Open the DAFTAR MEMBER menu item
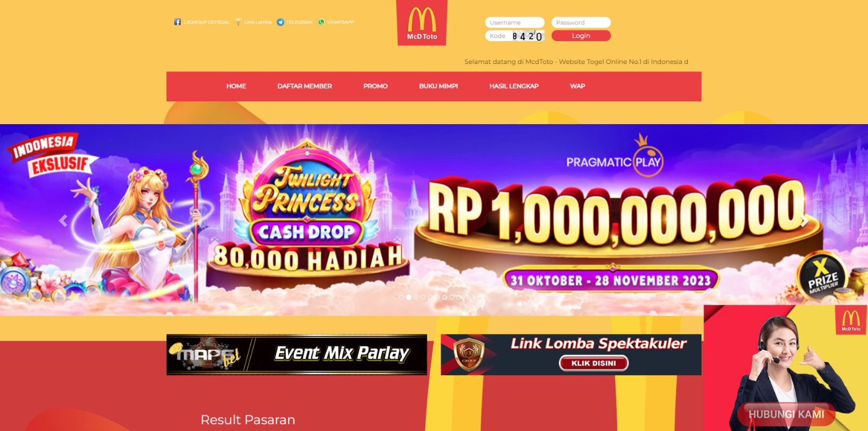The height and width of the screenshot is (431, 868). pyautogui.click(x=304, y=86)
